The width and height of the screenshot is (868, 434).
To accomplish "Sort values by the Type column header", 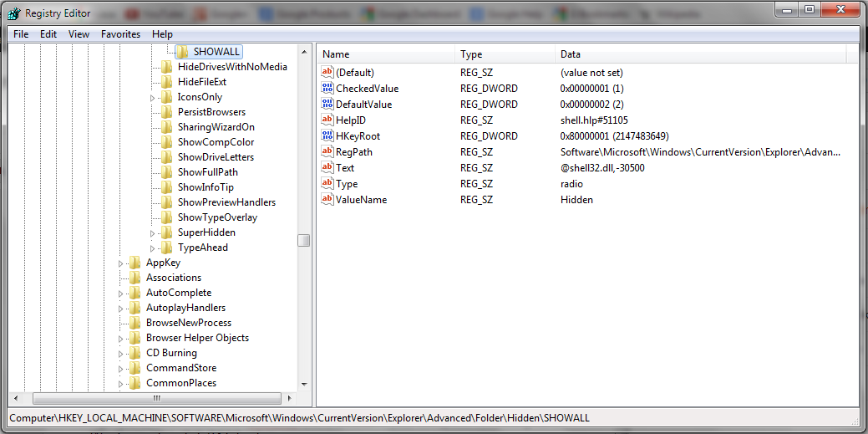I will point(505,54).
